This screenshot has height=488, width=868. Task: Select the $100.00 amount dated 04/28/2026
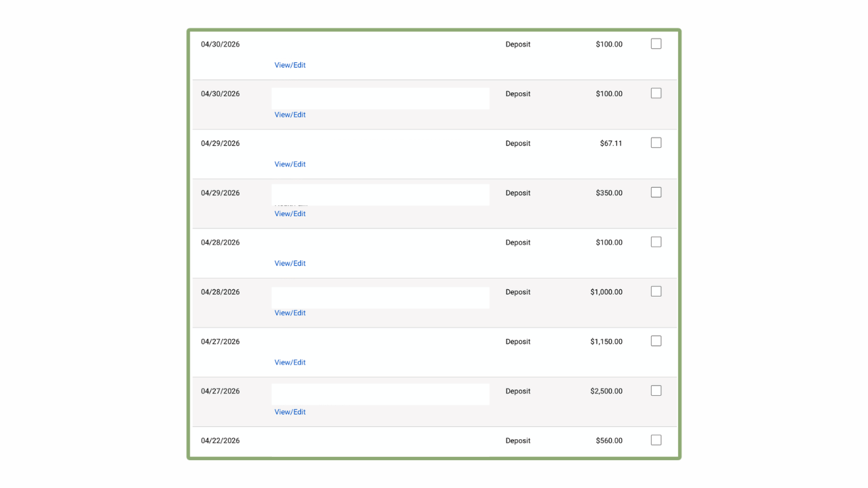(609, 242)
